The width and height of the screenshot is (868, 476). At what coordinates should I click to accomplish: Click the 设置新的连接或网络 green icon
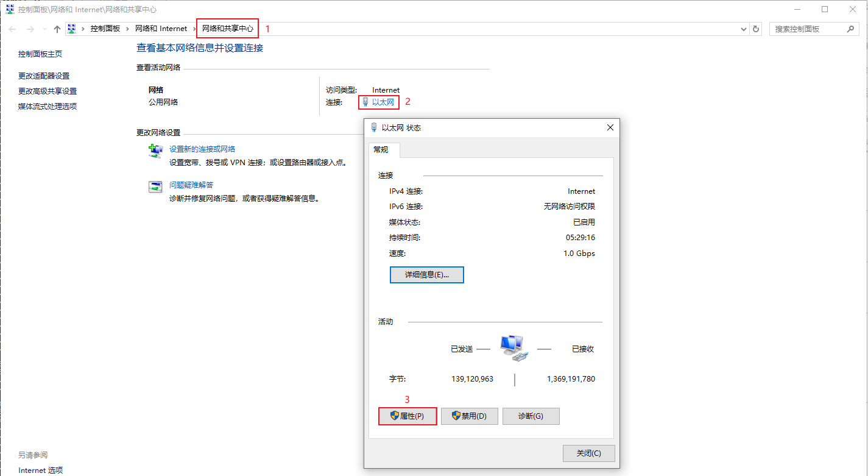tap(155, 150)
